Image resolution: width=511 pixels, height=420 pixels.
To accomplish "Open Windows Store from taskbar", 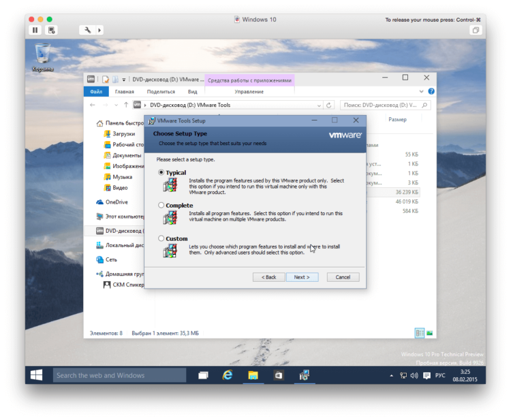I will pos(278,375).
